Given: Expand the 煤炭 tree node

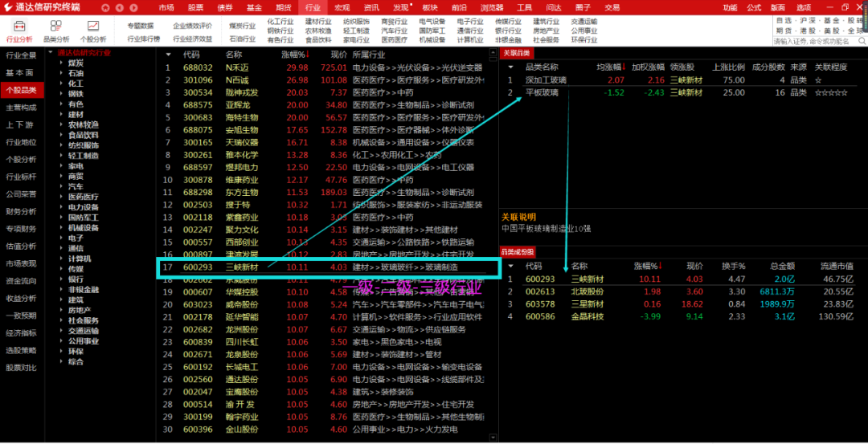Looking at the screenshot, I should [61, 63].
